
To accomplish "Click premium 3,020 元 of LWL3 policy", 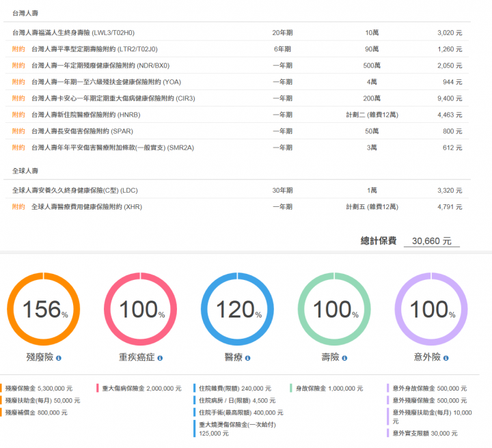I will [x=450, y=33].
